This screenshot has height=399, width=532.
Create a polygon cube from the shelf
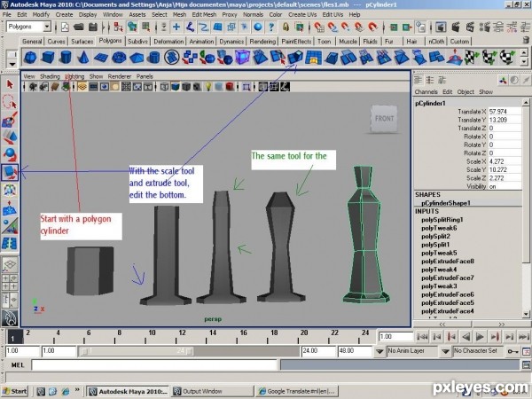[x=48, y=57]
